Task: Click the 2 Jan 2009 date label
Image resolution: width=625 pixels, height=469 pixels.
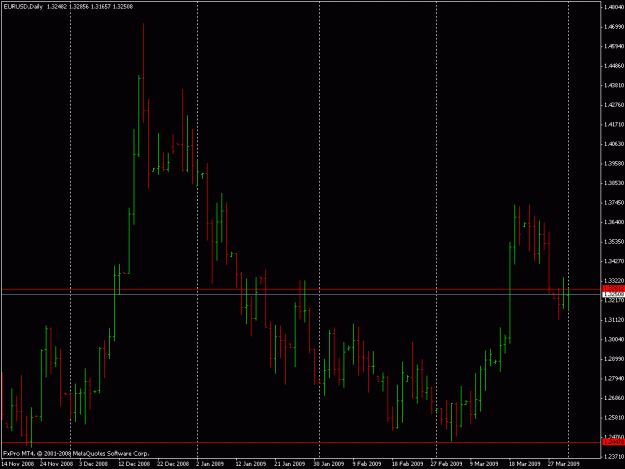Action: point(210,464)
